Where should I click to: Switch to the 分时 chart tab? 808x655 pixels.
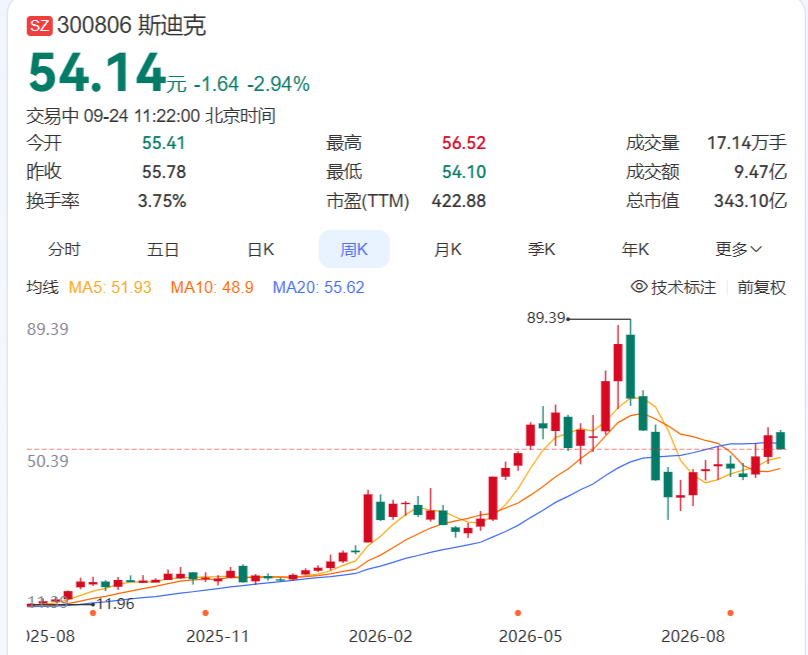(64, 249)
